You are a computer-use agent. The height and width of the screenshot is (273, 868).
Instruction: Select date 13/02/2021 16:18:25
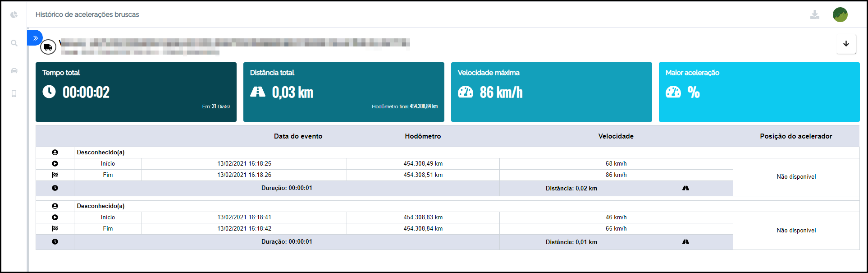[x=244, y=164]
